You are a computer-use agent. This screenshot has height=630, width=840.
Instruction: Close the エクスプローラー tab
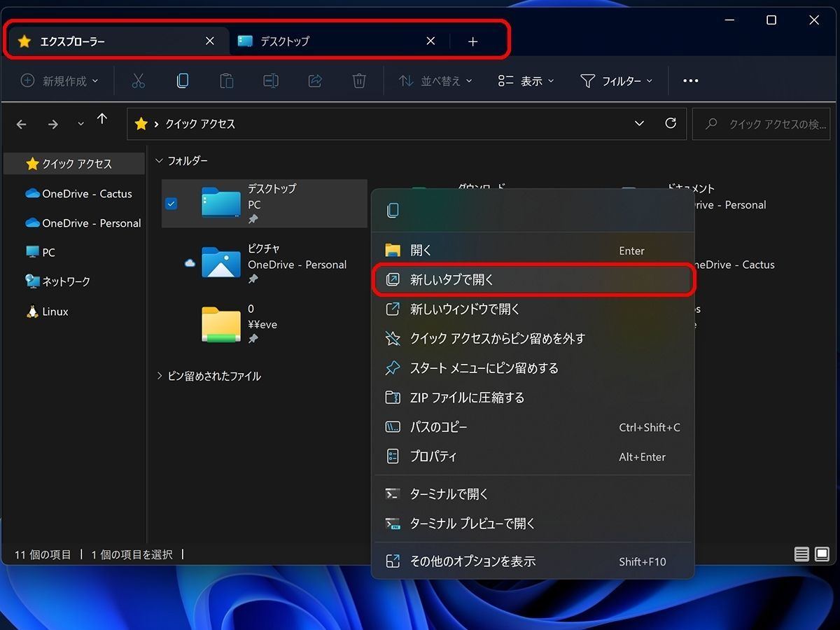tap(209, 41)
